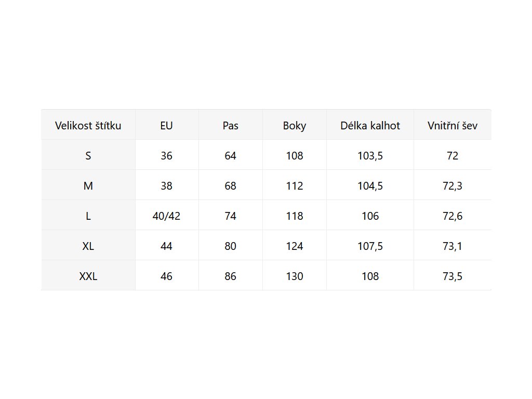This screenshot has height=399, width=532.
Task: Click the 'Velikost štítku' column header
Action: (88, 126)
